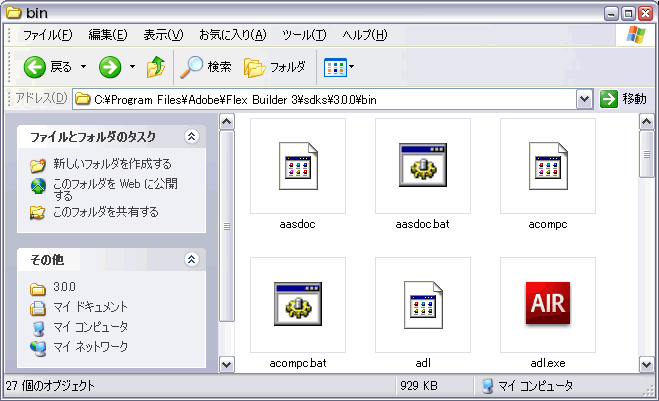
Task: Click the My Computer (マイ コンピュータ) sidebar icon
Action: (38, 328)
